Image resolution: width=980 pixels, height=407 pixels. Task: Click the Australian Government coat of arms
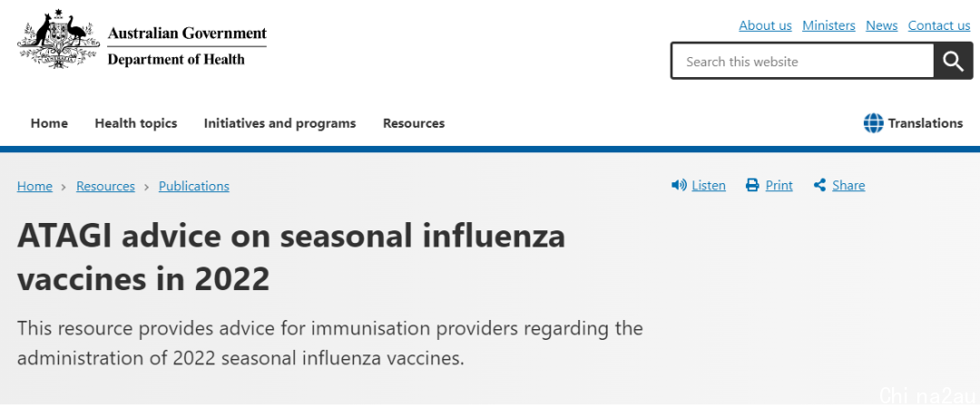59,39
